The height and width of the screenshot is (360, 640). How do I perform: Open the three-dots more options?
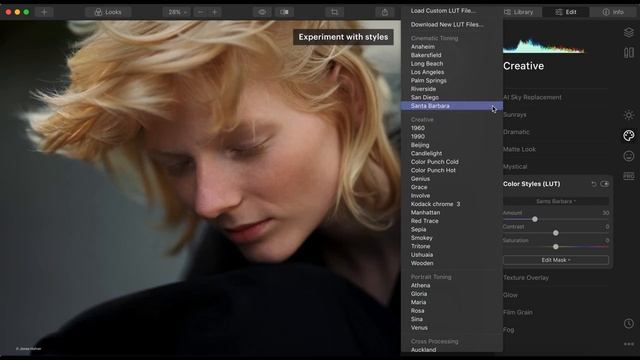[x=629, y=344]
